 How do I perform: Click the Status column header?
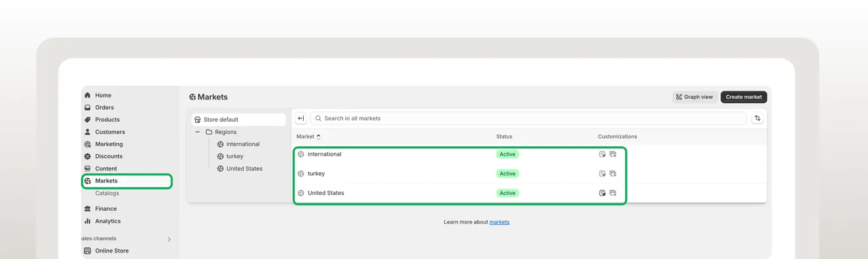[x=504, y=137]
